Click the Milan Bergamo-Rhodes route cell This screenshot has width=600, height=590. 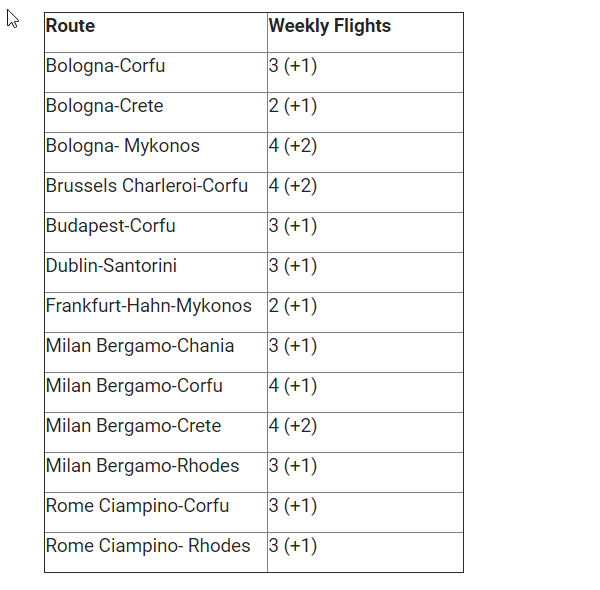point(156,473)
